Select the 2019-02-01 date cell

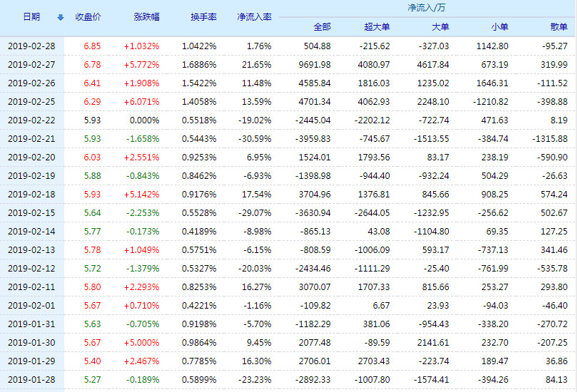click(31, 306)
